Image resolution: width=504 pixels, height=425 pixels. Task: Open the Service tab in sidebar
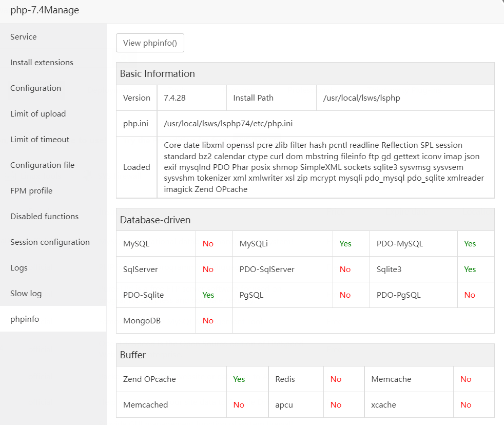tap(24, 37)
